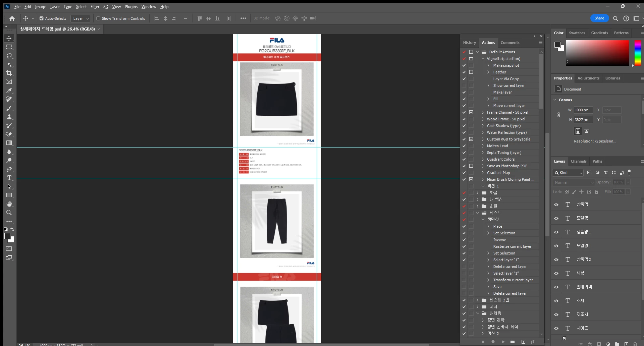The height and width of the screenshot is (346, 644).
Task: Toggle the Molten Lead action checkmark
Action: (464, 146)
